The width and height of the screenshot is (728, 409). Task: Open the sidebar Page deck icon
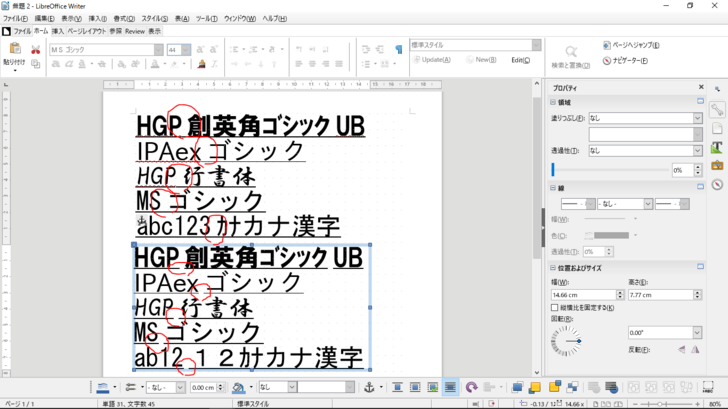[x=717, y=128]
